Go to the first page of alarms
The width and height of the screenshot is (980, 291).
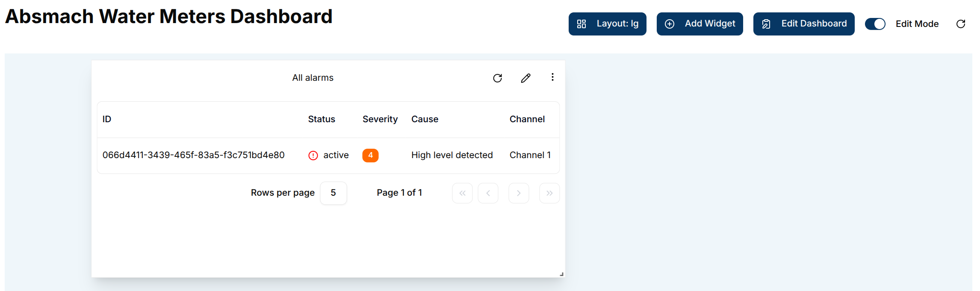[462, 193]
